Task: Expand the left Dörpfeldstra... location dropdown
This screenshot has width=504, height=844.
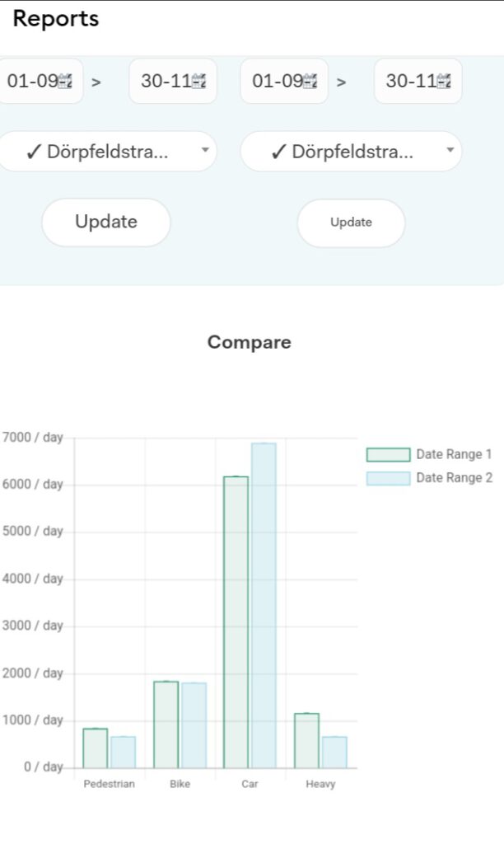Action: click(x=107, y=152)
